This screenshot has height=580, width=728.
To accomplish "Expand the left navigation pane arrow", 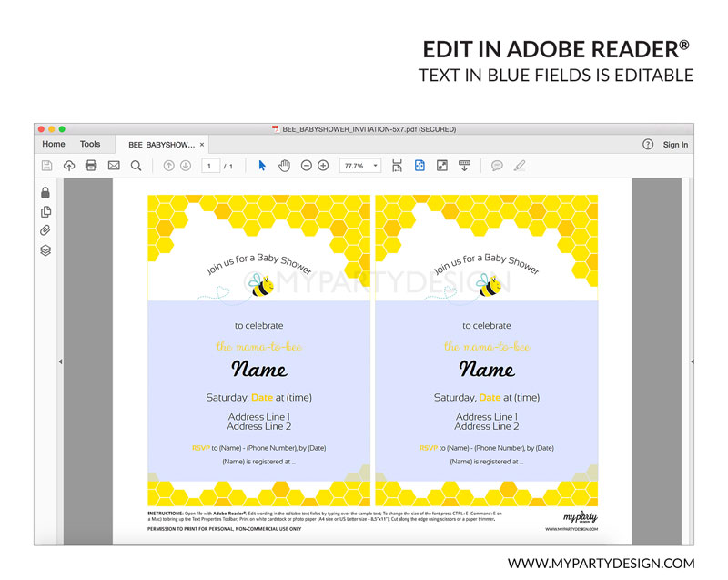I will pyautogui.click(x=60, y=361).
